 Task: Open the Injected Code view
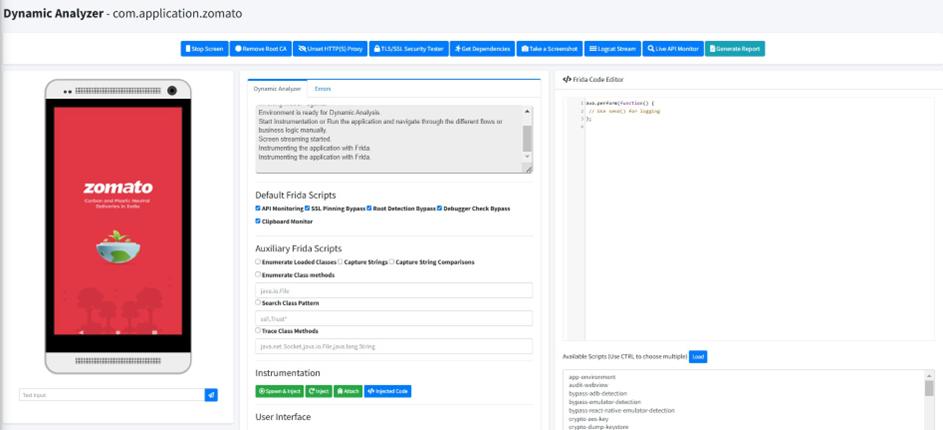point(387,392)
